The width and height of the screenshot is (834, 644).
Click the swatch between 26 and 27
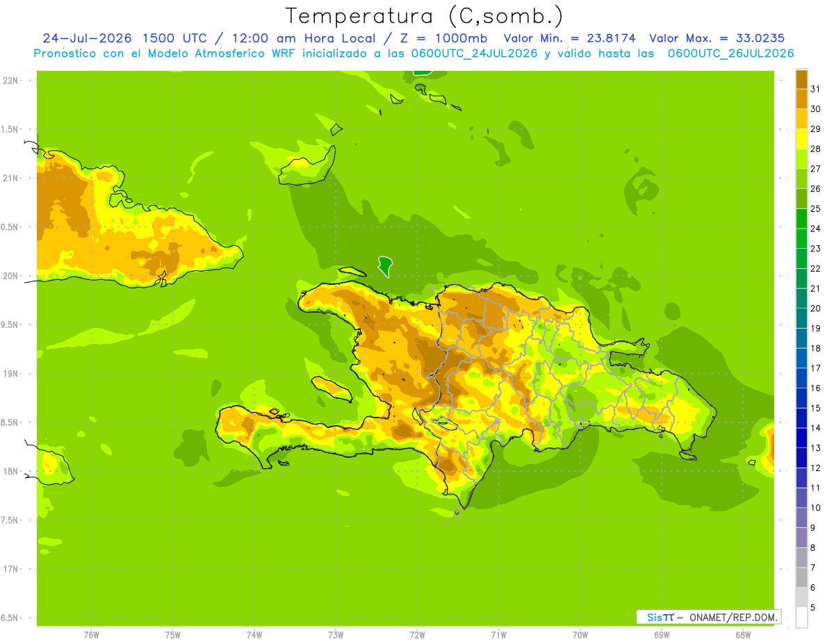[x=801, y=179]
